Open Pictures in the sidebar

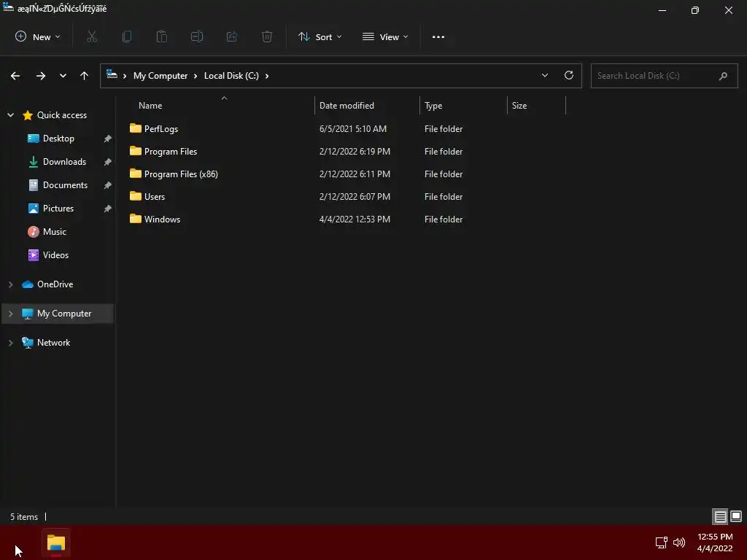tap(58, 209)
